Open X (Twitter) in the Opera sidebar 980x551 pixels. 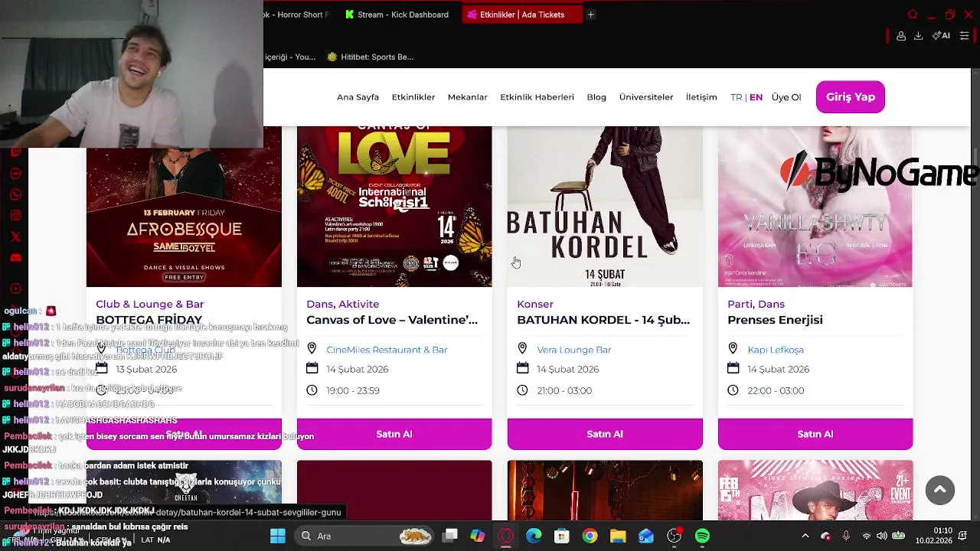tap(15, 236)
